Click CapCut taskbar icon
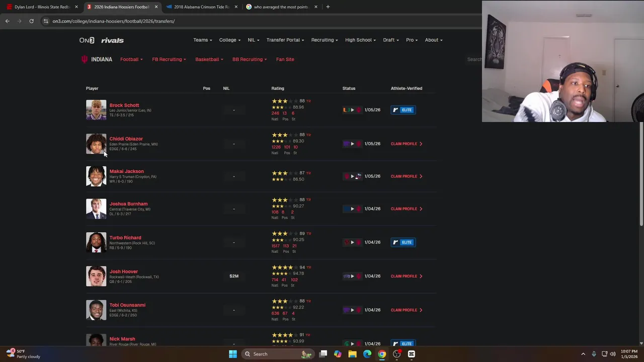Screen dimensions: 644x362 click(x=411, y=354)
